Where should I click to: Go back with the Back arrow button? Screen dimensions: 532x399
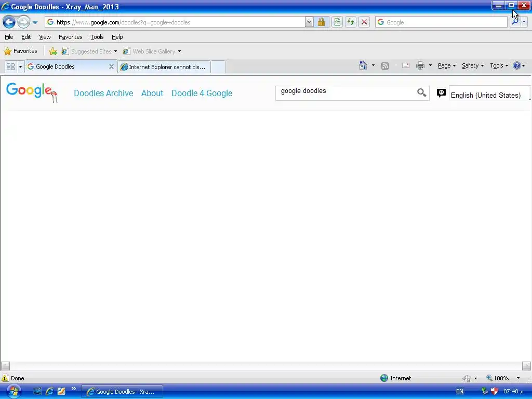point(9,22)
